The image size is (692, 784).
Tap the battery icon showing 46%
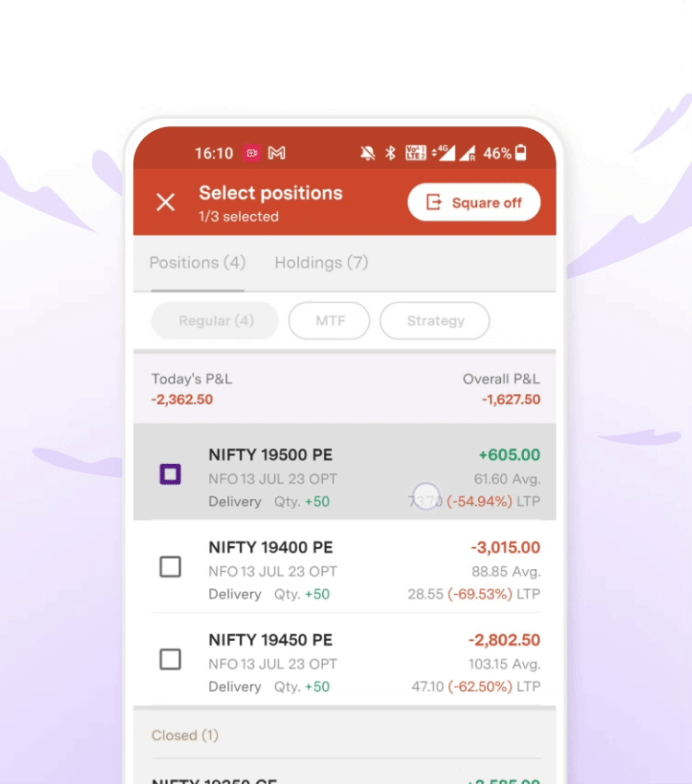(x=521, y=152)
